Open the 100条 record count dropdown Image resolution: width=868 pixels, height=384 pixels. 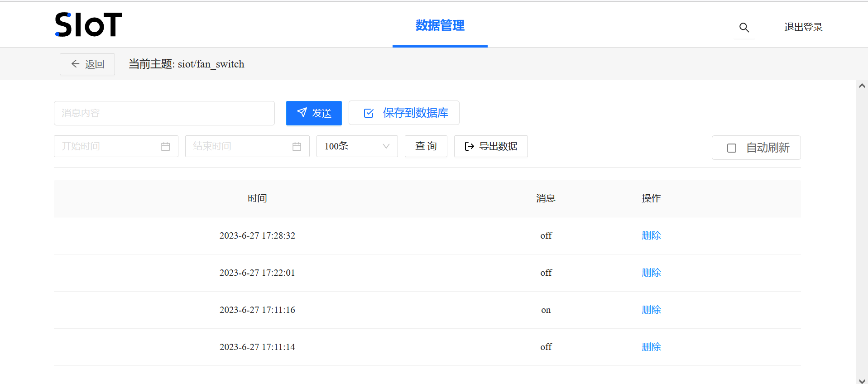click(x=357, y=146)
